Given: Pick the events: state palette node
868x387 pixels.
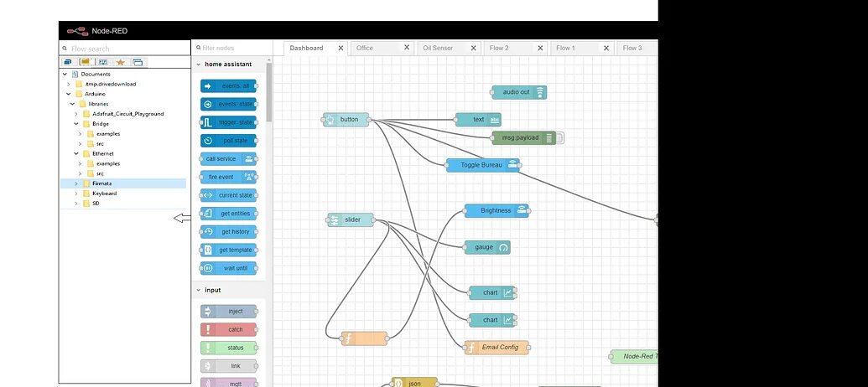Looking at the screenshot, I should pos(229,105).
